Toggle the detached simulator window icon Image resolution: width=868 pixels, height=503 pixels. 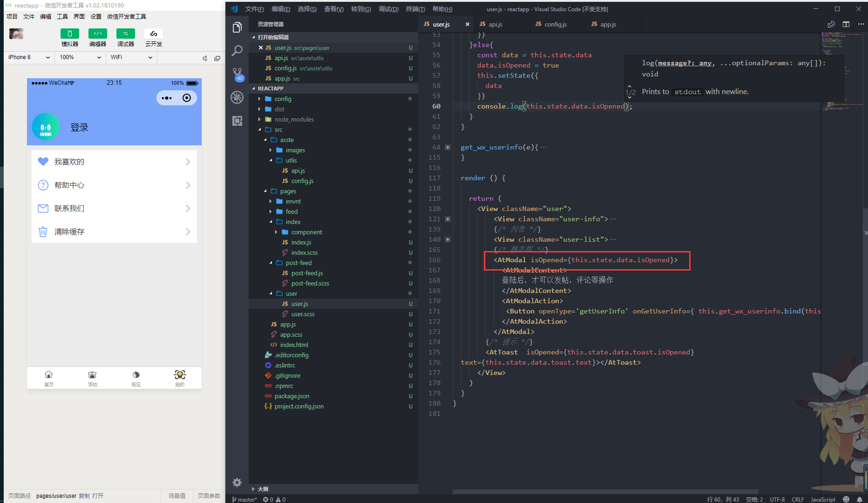point(217,58)
